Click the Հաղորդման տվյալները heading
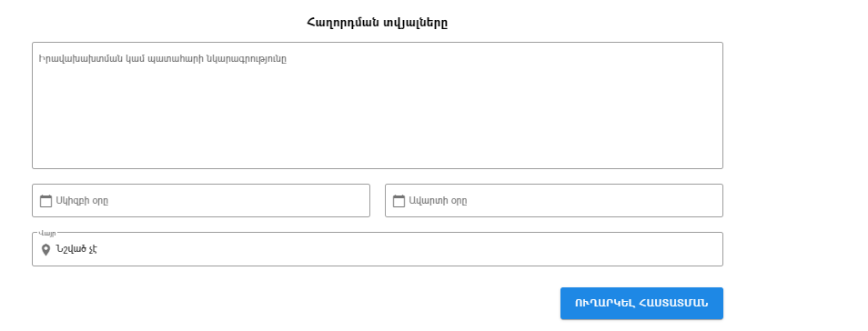The width and height of the screenshot is (868, 331). coord(377,23)
